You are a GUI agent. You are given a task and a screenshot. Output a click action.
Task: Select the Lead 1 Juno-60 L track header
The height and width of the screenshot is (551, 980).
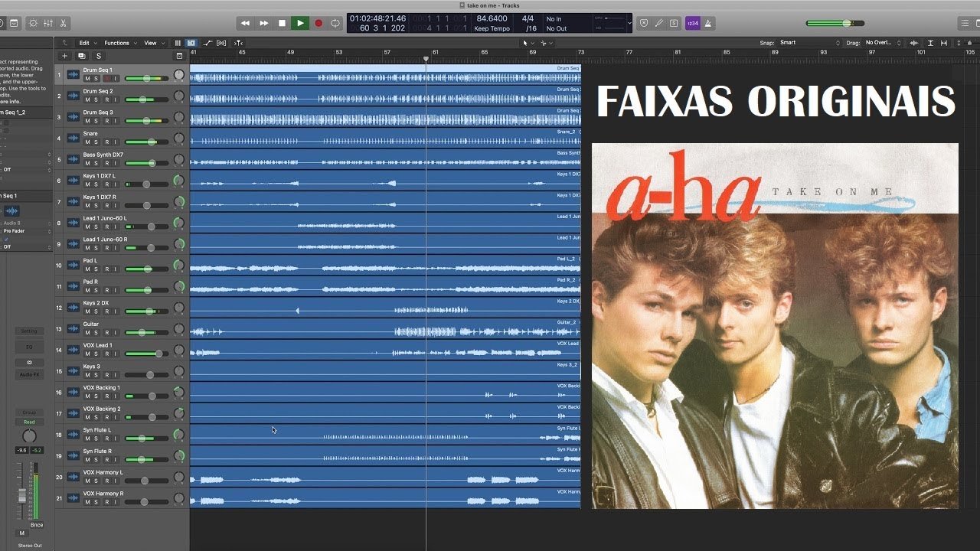click(122, 223)
